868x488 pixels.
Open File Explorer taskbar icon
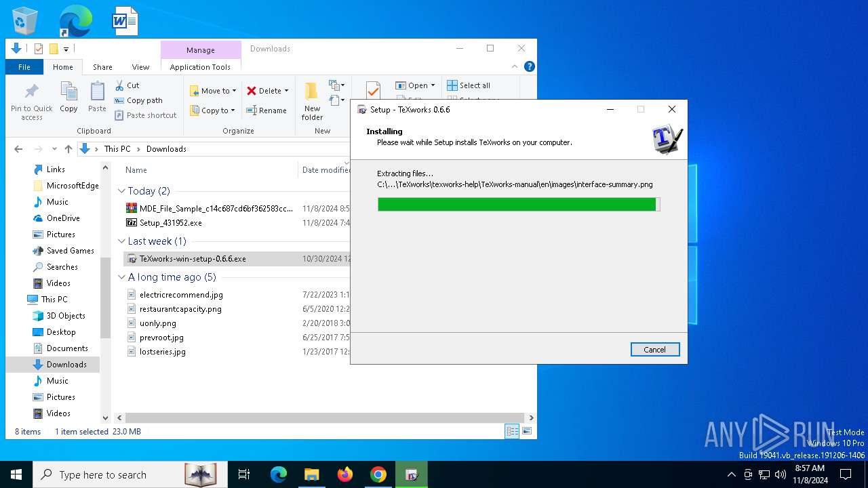[x=311, y=474]
